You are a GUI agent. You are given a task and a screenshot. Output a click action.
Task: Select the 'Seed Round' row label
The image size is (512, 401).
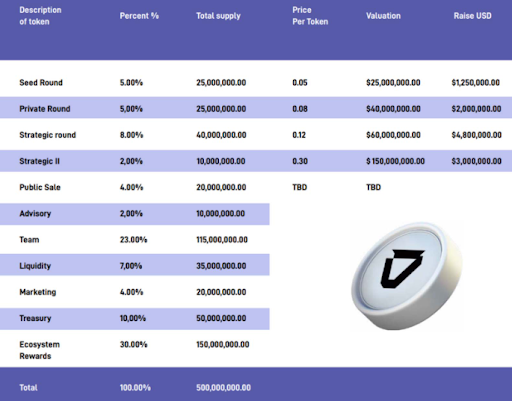pyautogui.click(x=41, y=82)
